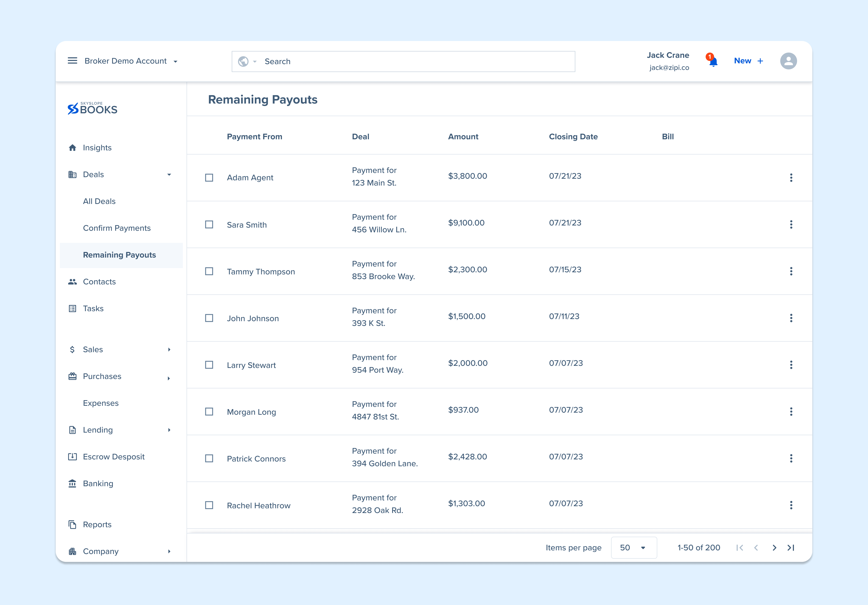This screenshot has width=868, height=605.
Task: Tick the checkbox beside Rachel Heathrow
Action: pos(209,505)
